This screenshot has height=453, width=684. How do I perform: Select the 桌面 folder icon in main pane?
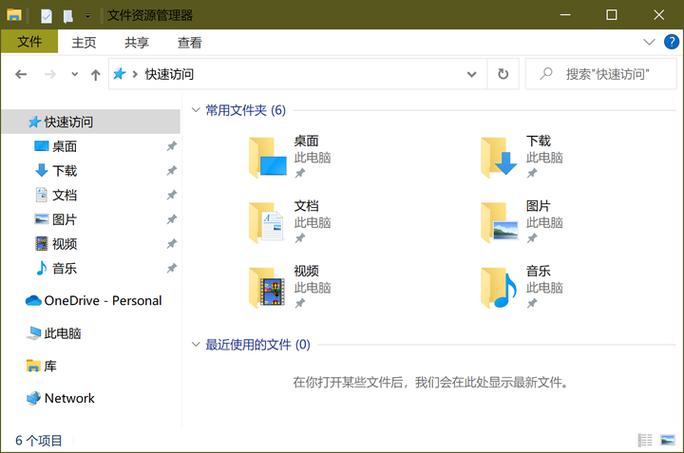click(x=268, y=157)
